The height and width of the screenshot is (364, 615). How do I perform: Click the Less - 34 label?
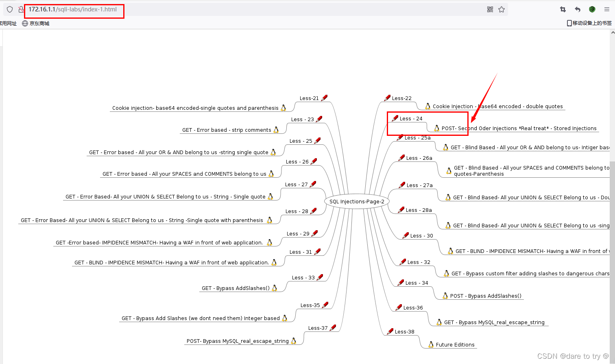(x=417, y=283)
